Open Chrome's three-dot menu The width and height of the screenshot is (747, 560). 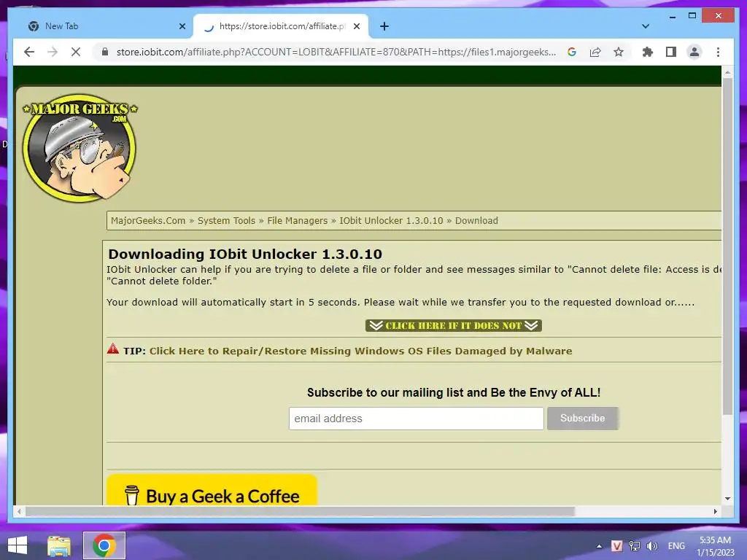(x=718, y=52)
